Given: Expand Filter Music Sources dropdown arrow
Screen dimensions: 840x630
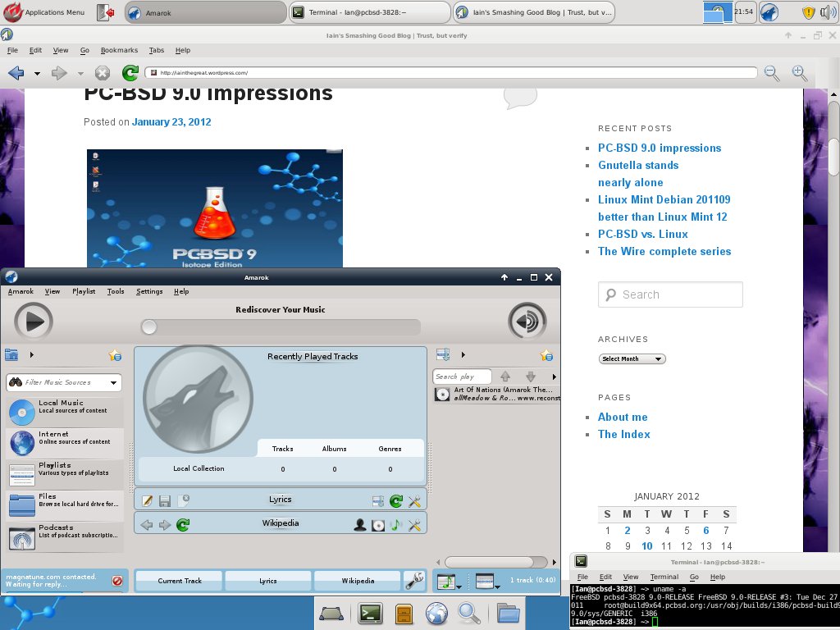Looking at the screenshot, I should [x=113, y=382].
